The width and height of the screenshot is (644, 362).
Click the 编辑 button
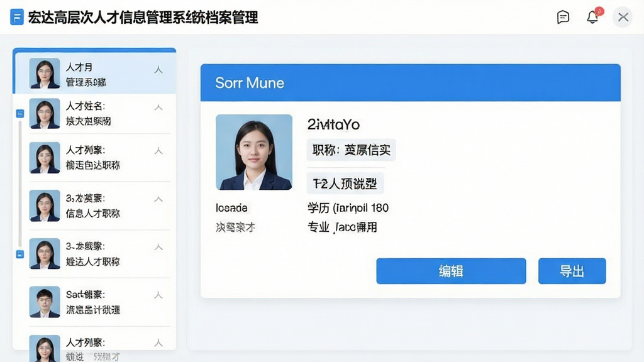click(451, 271)
